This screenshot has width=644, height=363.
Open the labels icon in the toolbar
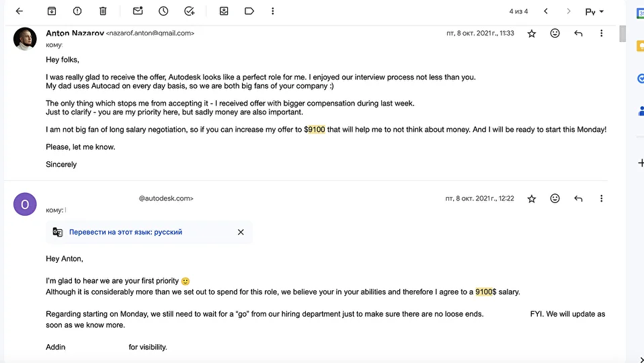[249, 11]
